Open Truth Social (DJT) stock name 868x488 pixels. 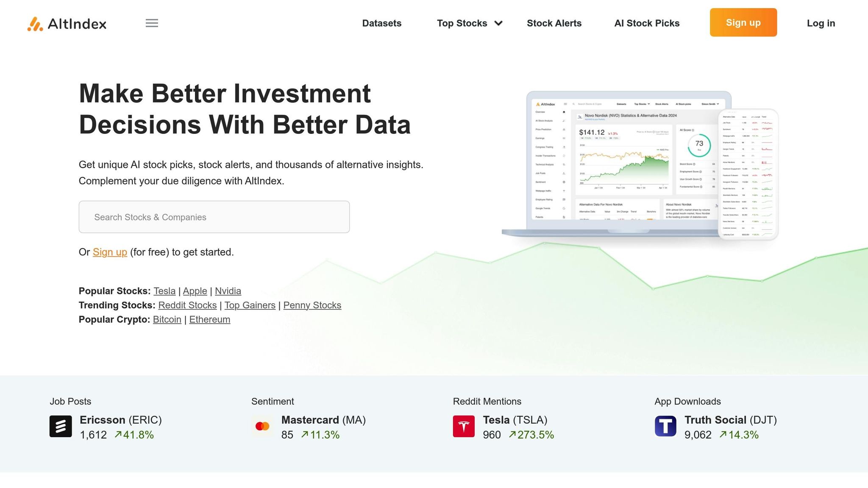(731, 420)
